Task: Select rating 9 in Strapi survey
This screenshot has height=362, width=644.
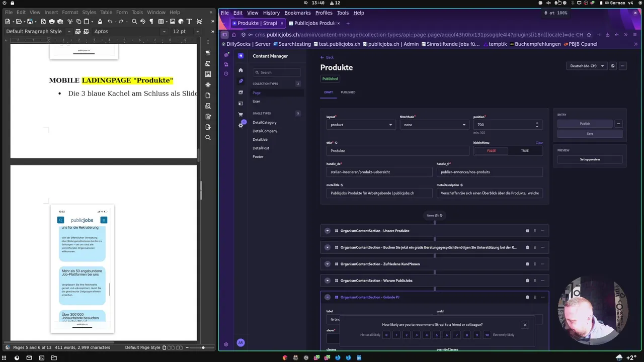Action: coord(477,335)
